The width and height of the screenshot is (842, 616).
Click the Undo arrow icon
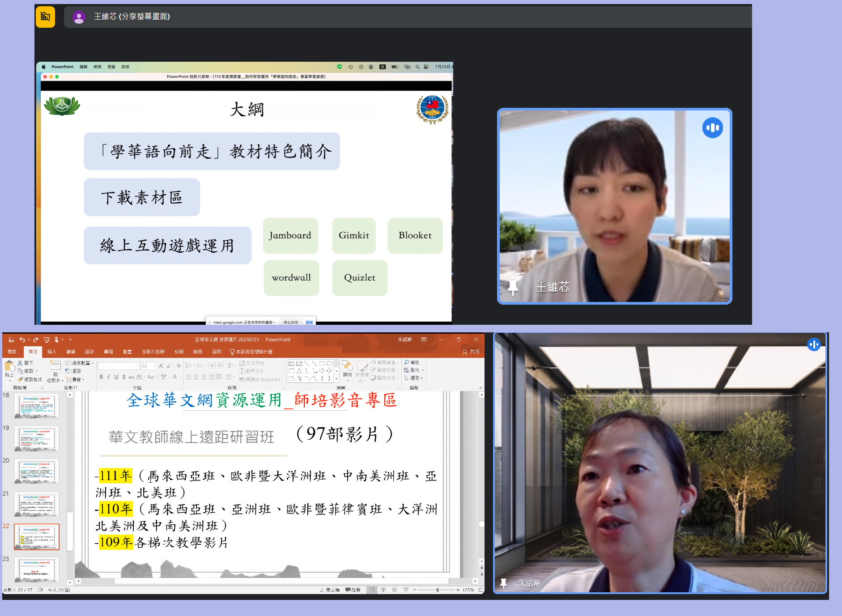(x=21, y=340)
